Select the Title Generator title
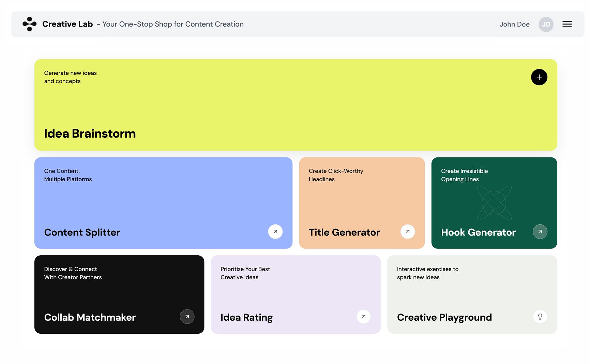Screen dimensions: 589x364 344,232
